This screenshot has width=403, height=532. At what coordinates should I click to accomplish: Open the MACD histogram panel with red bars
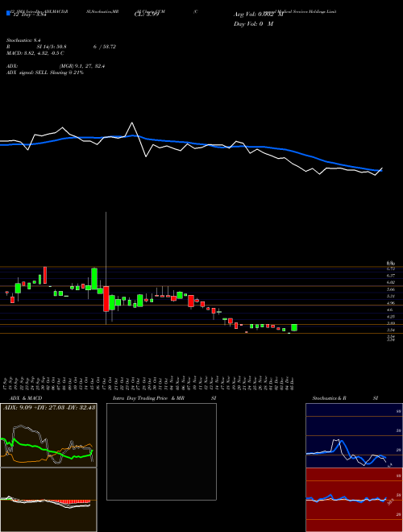[48, 500]
